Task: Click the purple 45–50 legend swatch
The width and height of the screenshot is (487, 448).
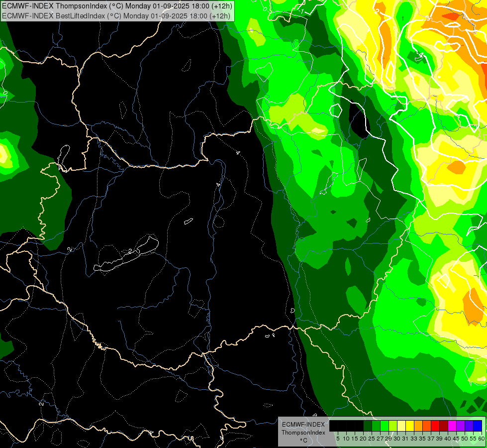Action: click(461, 426)
